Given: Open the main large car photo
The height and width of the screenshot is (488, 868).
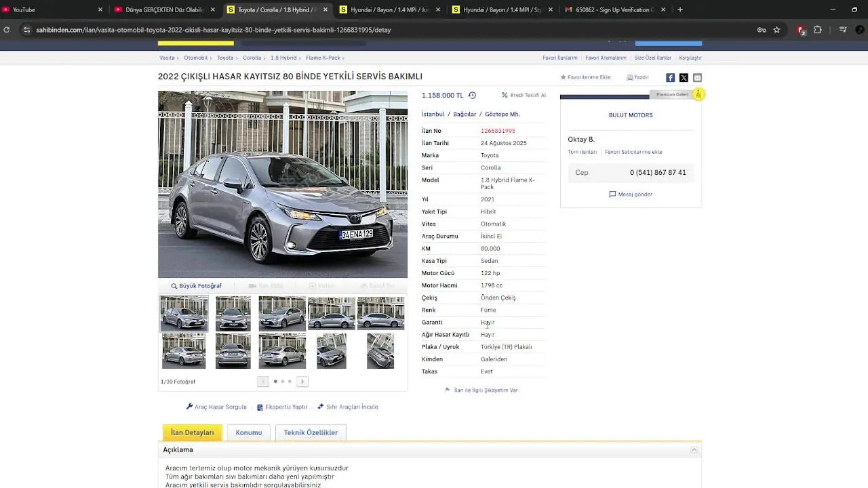Looking at the screenshot, I should 283,184.
